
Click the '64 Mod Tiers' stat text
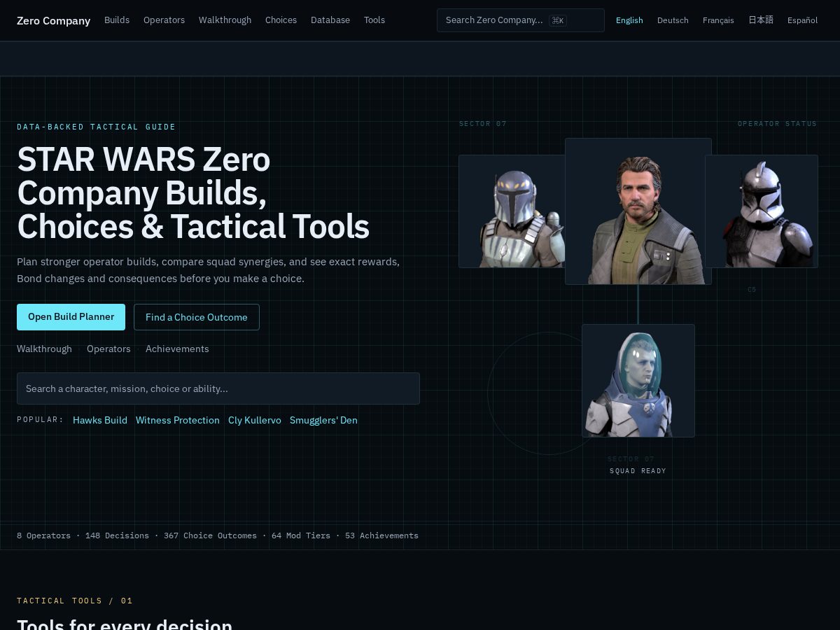[x=301, y=535]
